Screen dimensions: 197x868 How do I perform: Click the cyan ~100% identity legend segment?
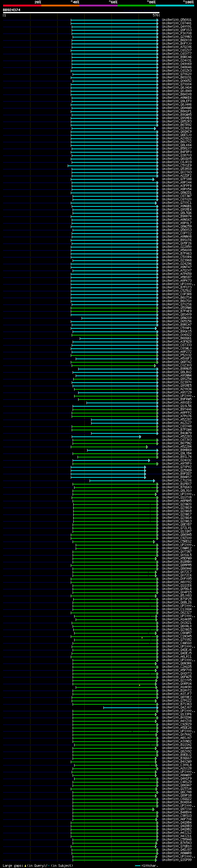(175, 6)
